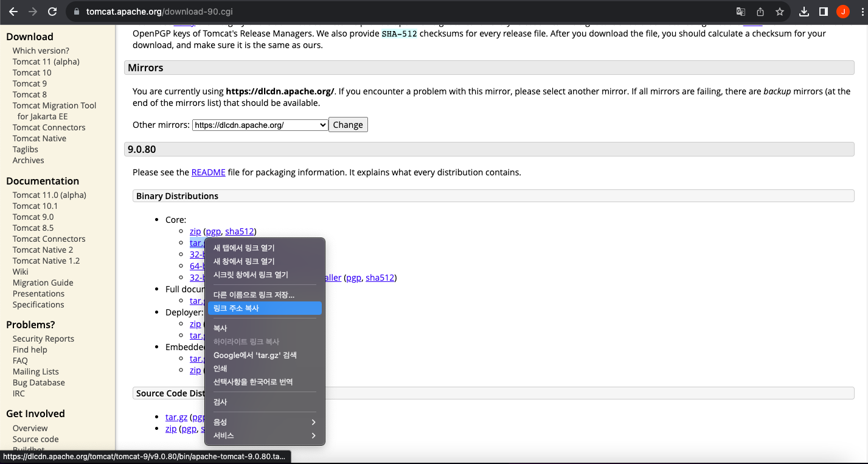The width and height of the screenshot is (868, 464).
Task: Open Wiki sidebar link
Action: pos(21,272)
